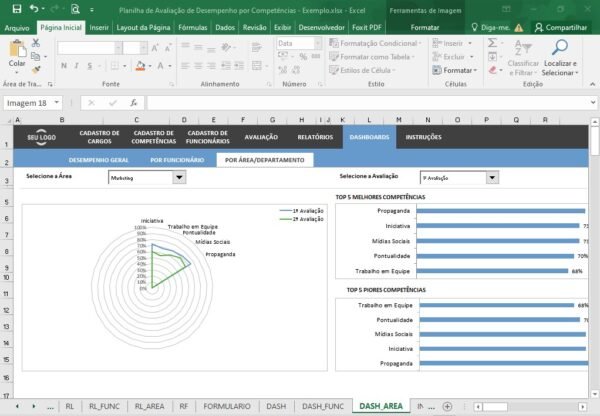Click the Name Box showing Imagem 18
This screenshot has height=416, width=600.
(x=33, y=103)
